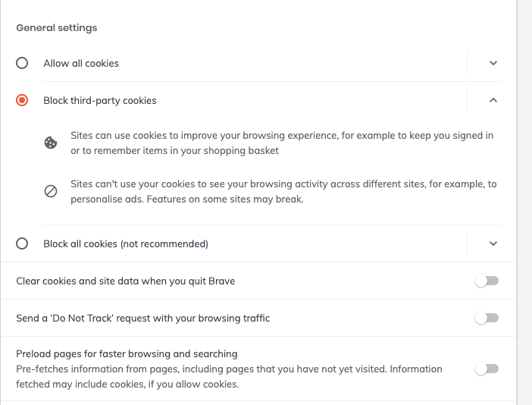The height and width of the screenshot is (405, 532).
Task: Click the 'Sites can't use your cookies' description text
Action: [283, 191]
